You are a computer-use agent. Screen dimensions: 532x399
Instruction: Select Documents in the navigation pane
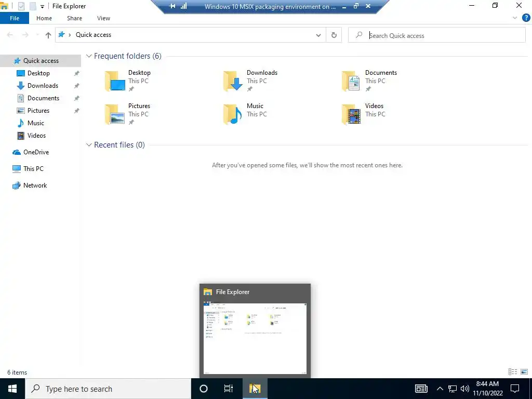43,98
